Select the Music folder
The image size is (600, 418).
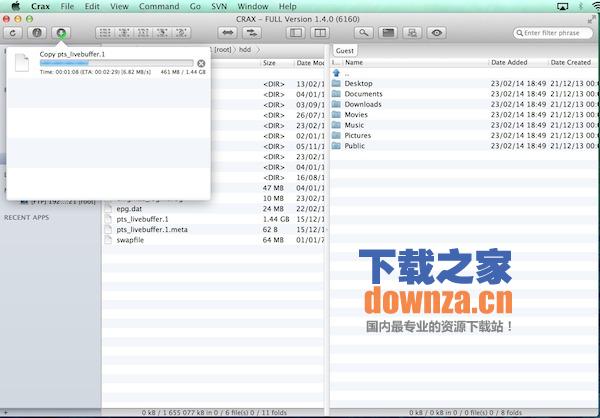click(x=354, y=125)
